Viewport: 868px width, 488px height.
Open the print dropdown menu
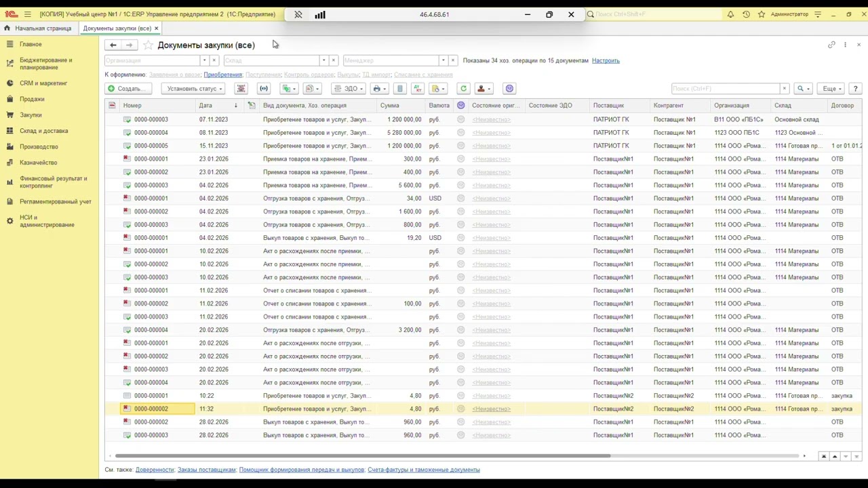380,89
